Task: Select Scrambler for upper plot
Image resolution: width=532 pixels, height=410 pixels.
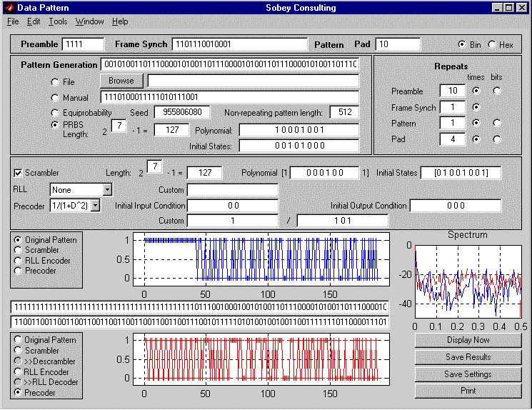Action: pyautogui.click(x=18, y=250)
